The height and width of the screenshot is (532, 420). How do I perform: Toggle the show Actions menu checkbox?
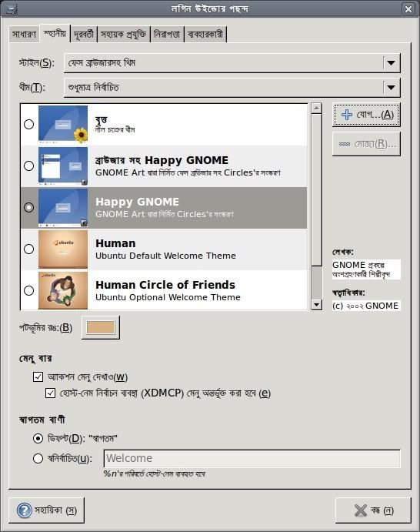tap(38, 376)
